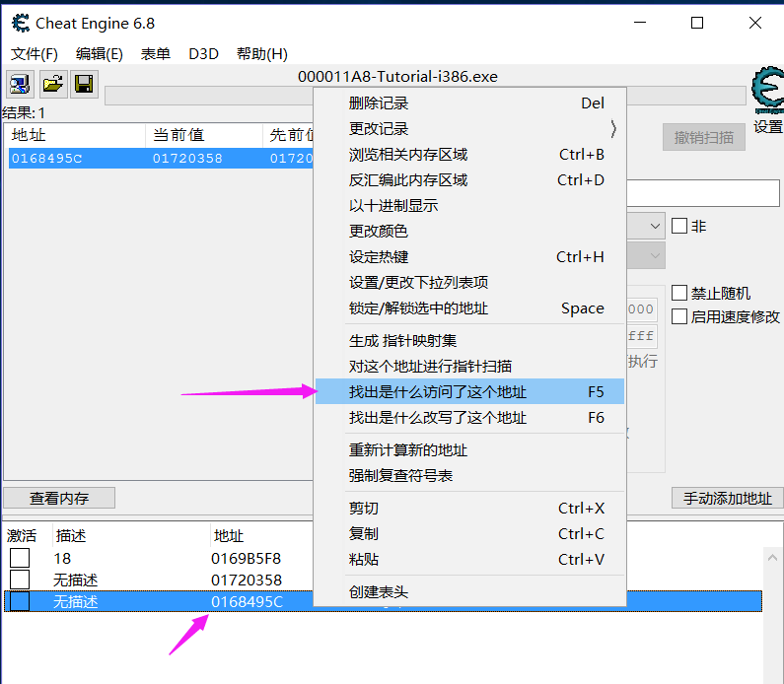Open the 帮助(H) menu

coord(262,53)
